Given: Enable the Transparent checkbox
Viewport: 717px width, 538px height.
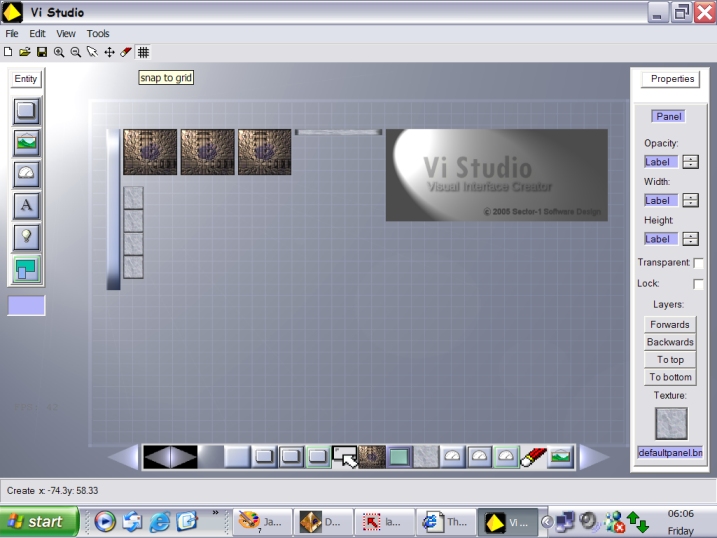Looking at the screenshot, I should (x=698, y=263).
